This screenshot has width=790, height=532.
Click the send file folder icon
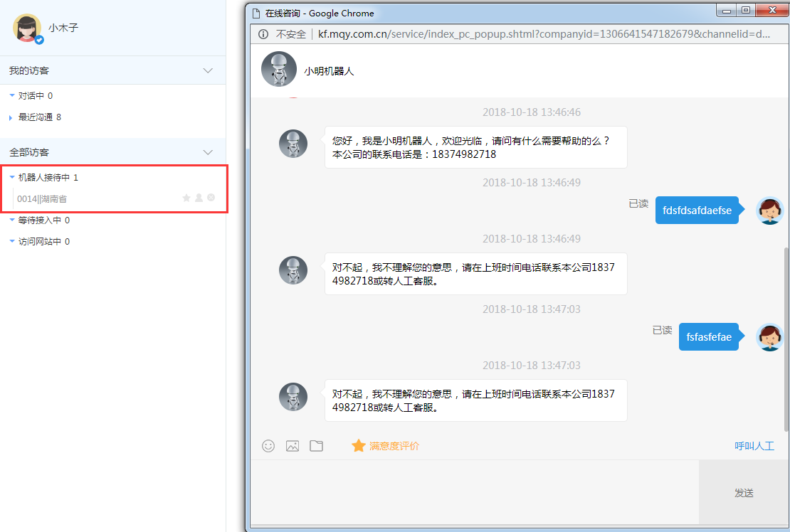pyautogui.click(x=317, y=446)
